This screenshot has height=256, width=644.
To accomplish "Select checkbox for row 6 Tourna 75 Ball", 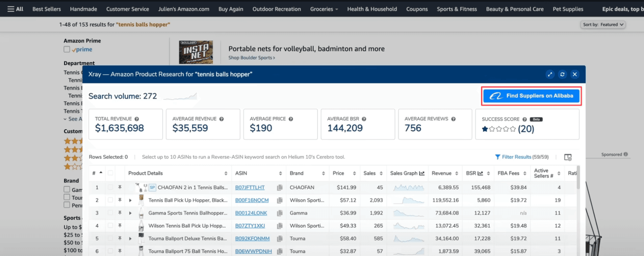I will click(x=110, y=251).
